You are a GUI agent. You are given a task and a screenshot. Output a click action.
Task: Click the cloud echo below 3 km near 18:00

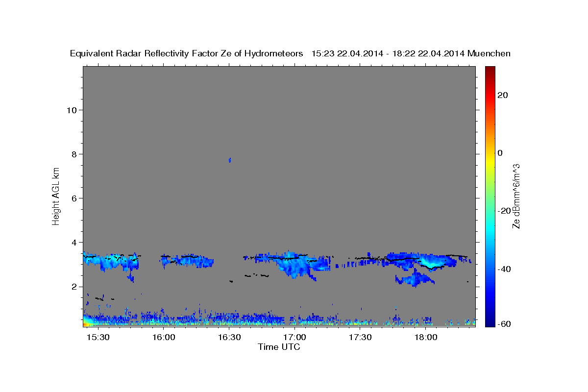point(415,278)
